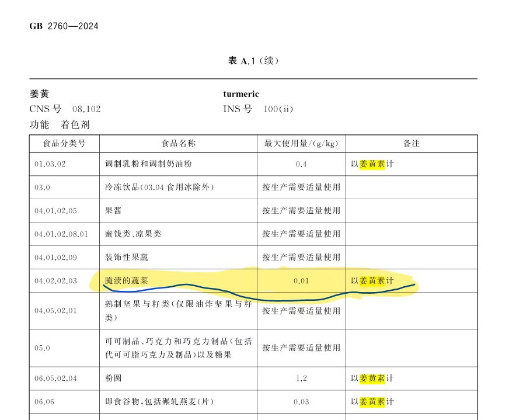Select the 蜜饯类、凉果类 cell
The width and height of the screenshot is (516, 420).
[133, 234]
